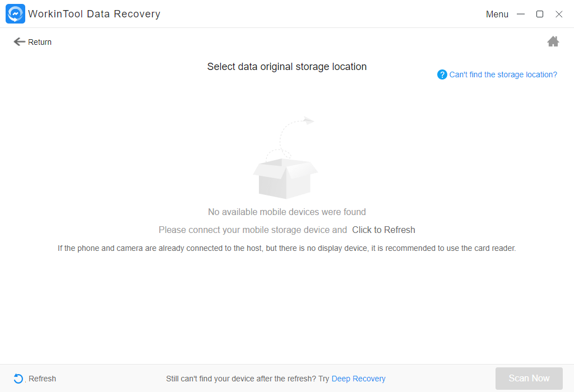Screen dimensions: 574x392
Task: Open "Can't find the storage location?" help link
Action: 503,74
